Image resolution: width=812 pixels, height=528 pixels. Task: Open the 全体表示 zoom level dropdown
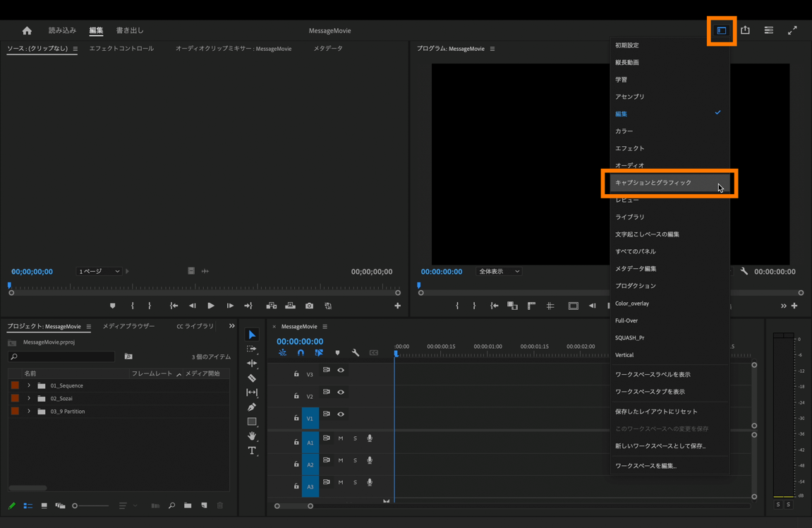tap(499, 271)
